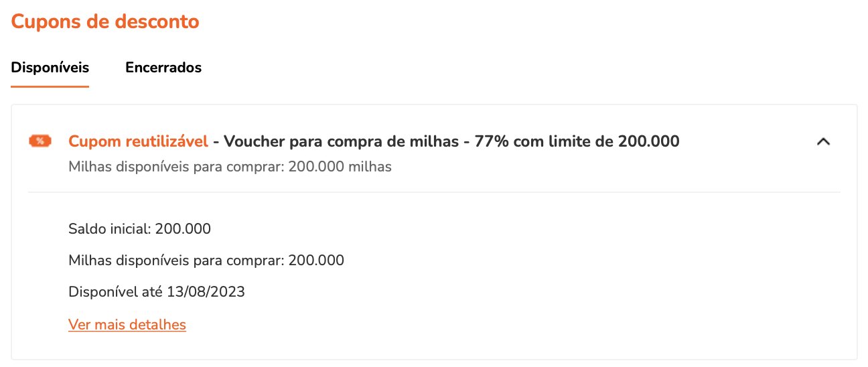This screenshot has height=367, width=868.
Task: Select the Cupons de desconto heading
Action: click(105, 21)
